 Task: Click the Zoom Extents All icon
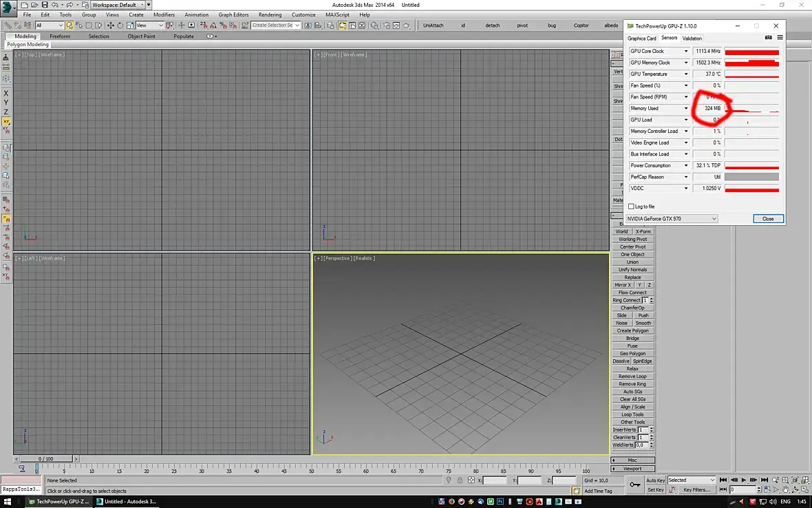coord(805,480)
